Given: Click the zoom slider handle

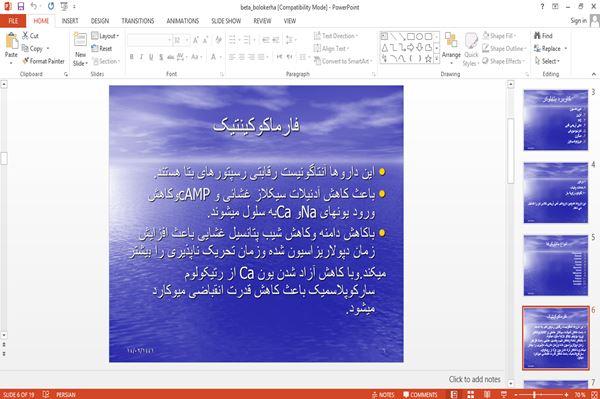Looking at the screenshot, I should coord(534,394).
